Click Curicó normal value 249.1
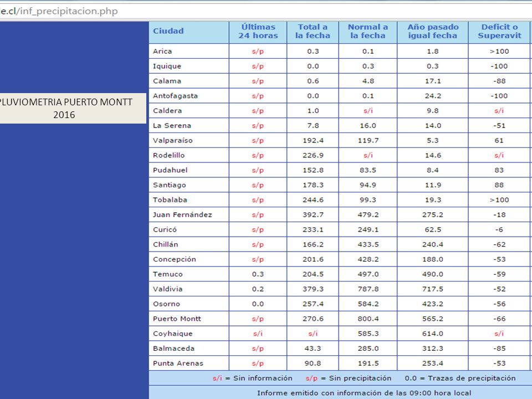Image resolution: width=532 pixels, height=399 pixels. (x=368, y=229)
